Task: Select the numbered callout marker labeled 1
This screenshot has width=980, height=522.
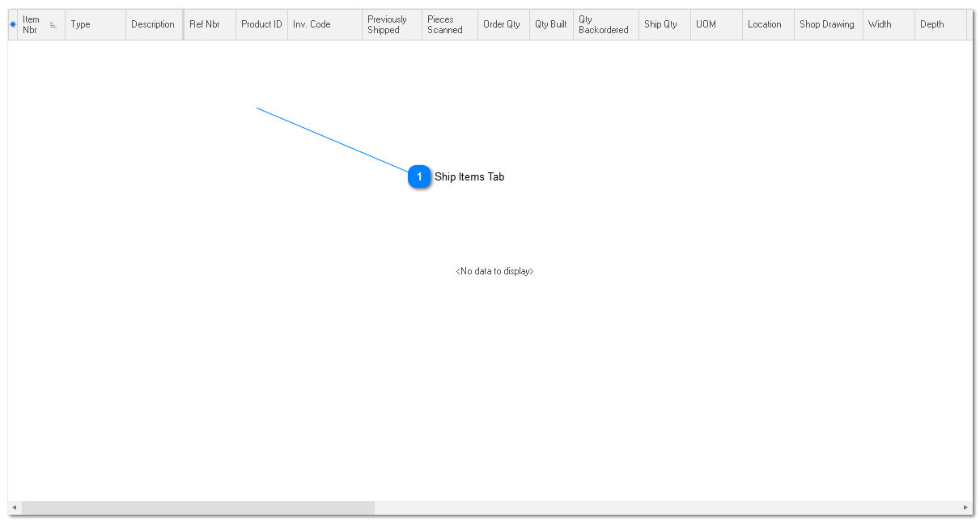Action: 419,176
